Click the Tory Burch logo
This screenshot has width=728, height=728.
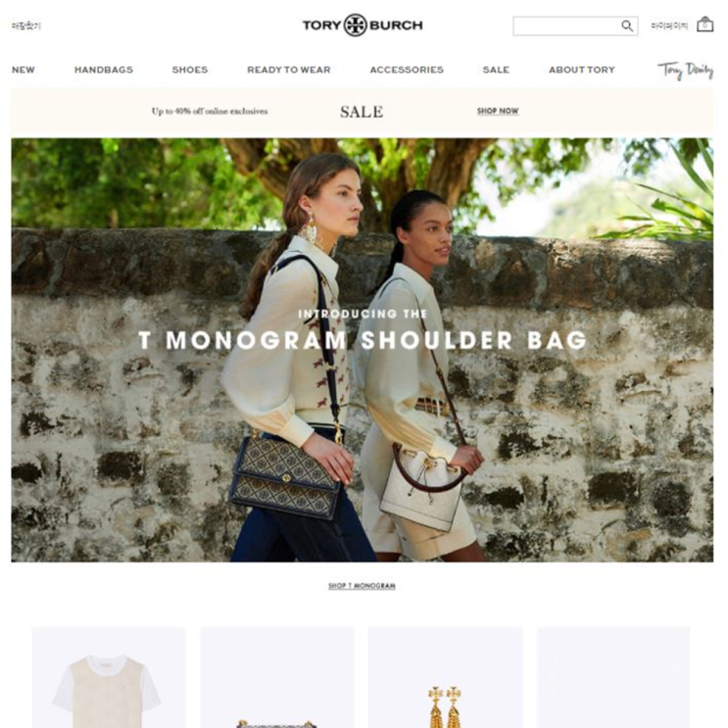pyautogui.click(x=363, y=25)
